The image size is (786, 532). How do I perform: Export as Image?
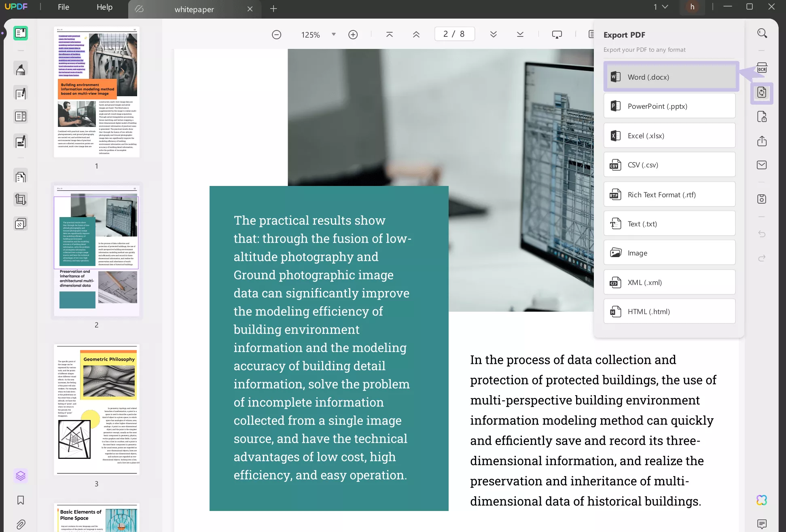click(669, 253)
